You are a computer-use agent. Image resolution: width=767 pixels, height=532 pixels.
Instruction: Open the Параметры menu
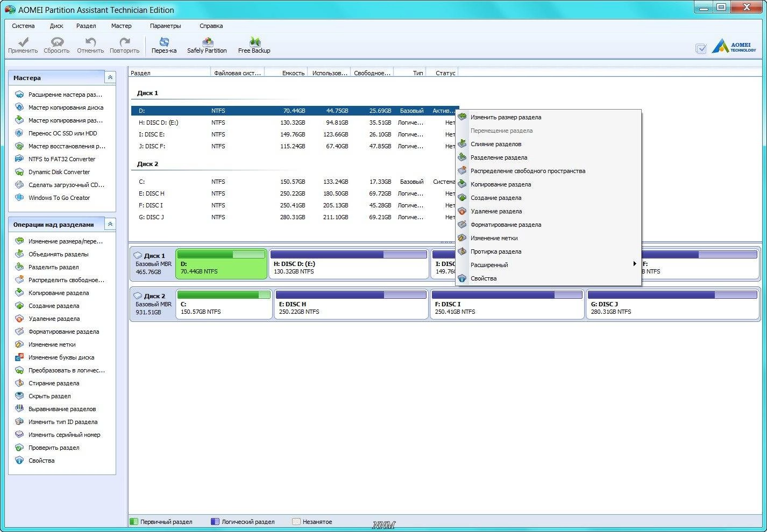click(x=166, y=26)
